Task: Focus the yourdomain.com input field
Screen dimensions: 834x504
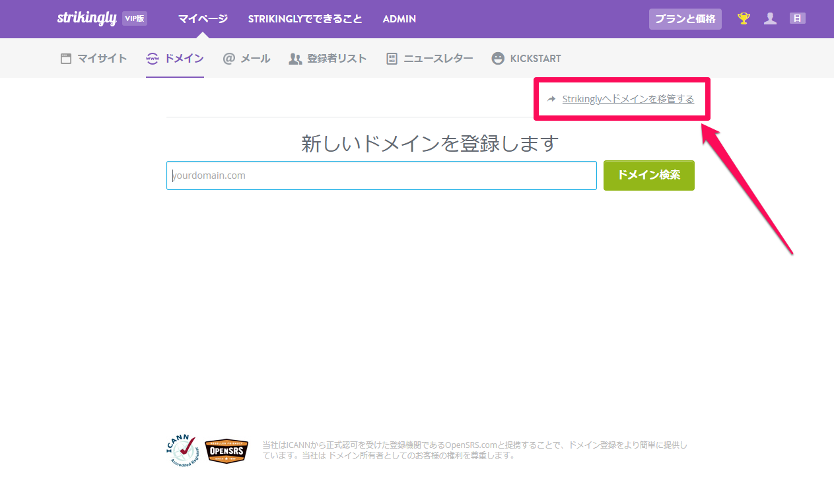Action: tap(382, 175)
